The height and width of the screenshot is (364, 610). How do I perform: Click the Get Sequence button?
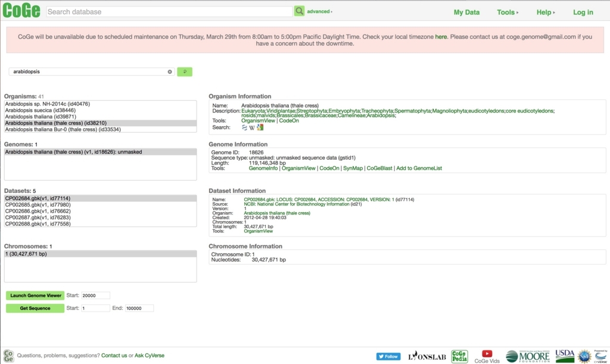[x=35, y=309]
